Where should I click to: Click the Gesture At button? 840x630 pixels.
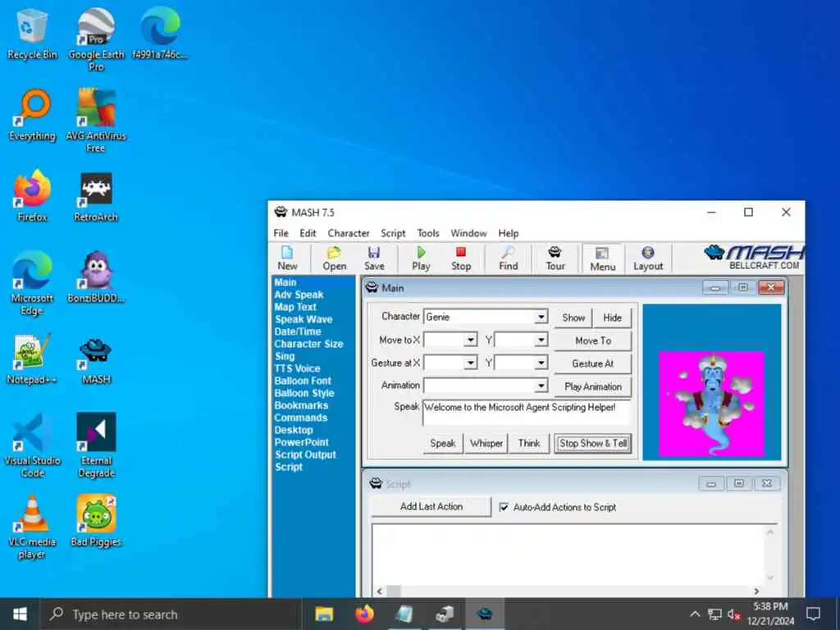tap(593, 363)
